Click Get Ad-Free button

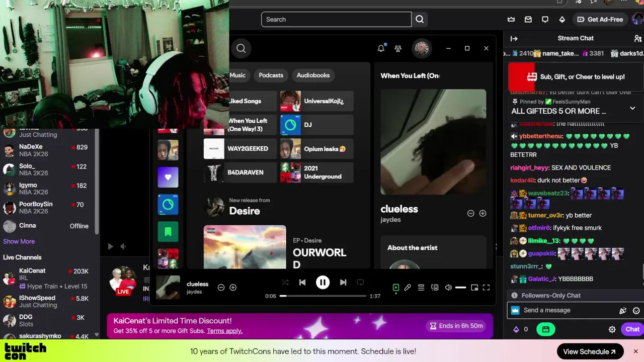pyautogui.click(x=600, y=19)
